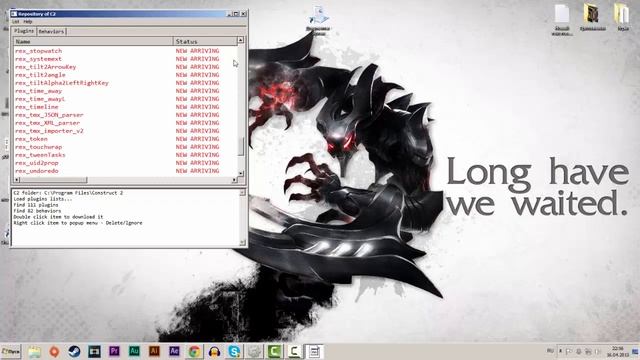The width and height of the screenshot is (640, 360).
Task: Select the rex_tmx_importer_v2 plugin
Action: (x=125, y=131)
